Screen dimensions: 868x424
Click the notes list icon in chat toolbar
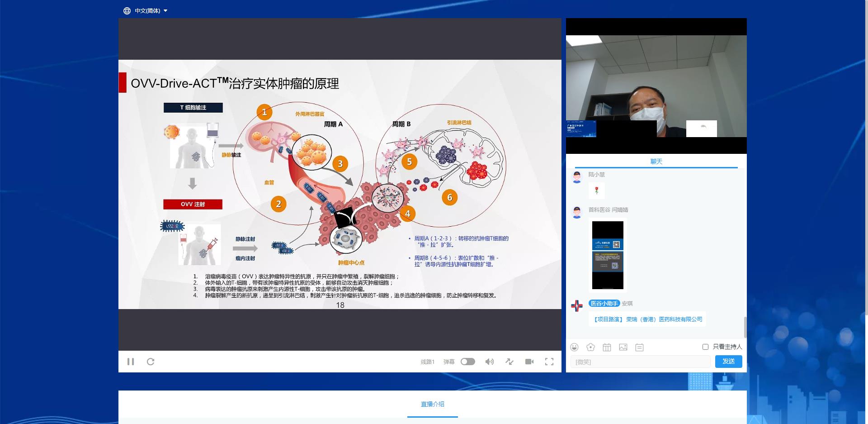click(639, 347)
